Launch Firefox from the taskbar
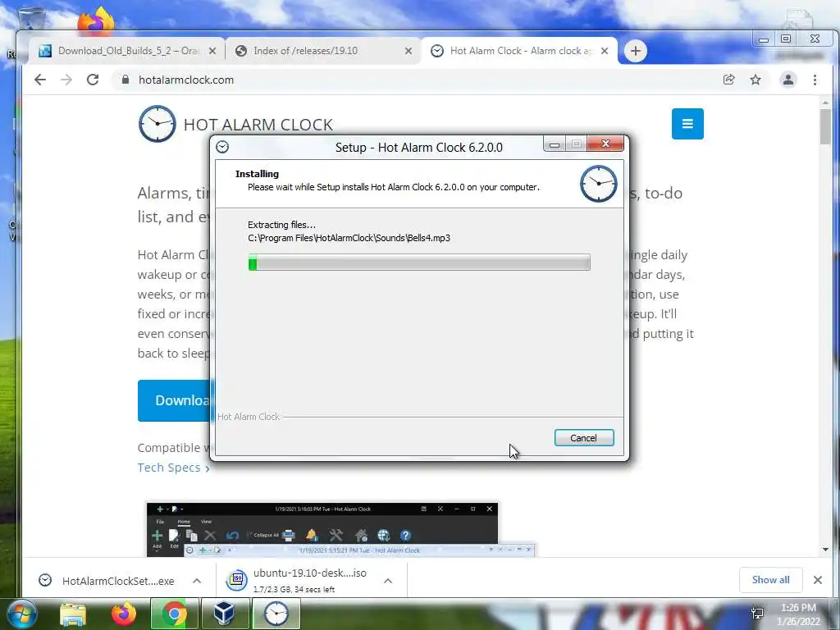840x630 pixels. (124, 614)
